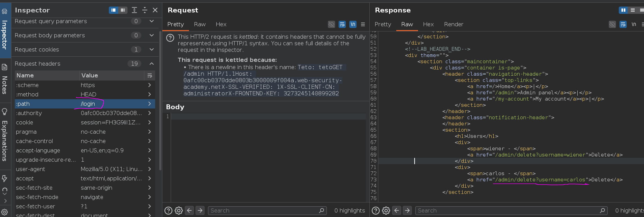Expand Request query parameters section
Image resolution: width=644 pixels, height=217 pixels.
pyautogui.click(x=152, y=21)
